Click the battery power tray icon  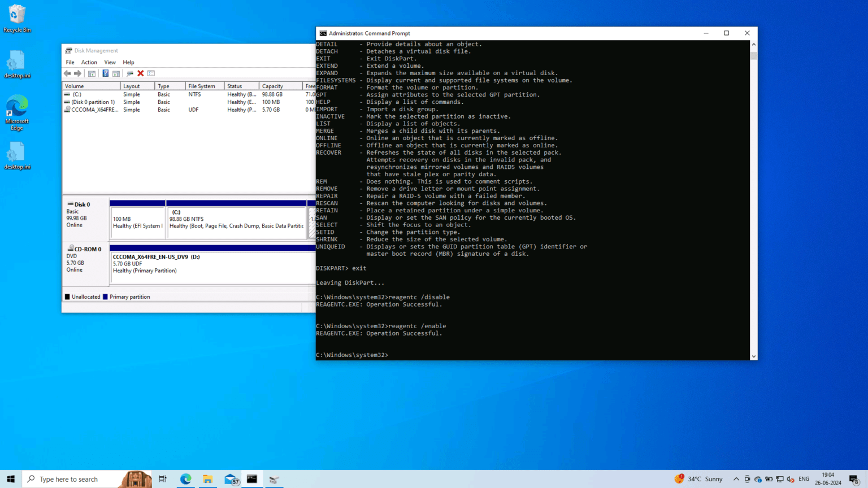tap(769, 479)
